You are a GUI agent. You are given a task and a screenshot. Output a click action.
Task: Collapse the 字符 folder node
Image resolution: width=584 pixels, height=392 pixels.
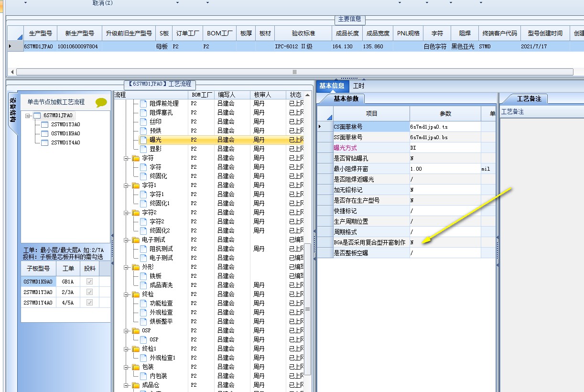coord(127,158)
